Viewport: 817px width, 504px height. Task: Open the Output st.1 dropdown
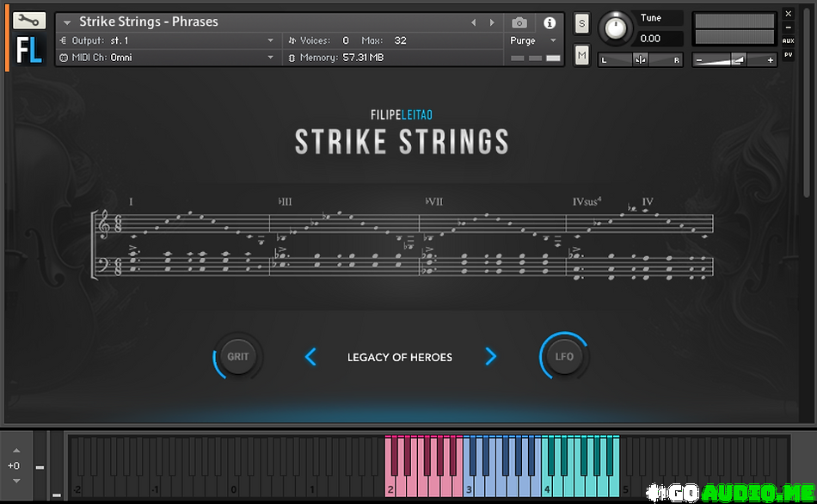coord(271,40)
